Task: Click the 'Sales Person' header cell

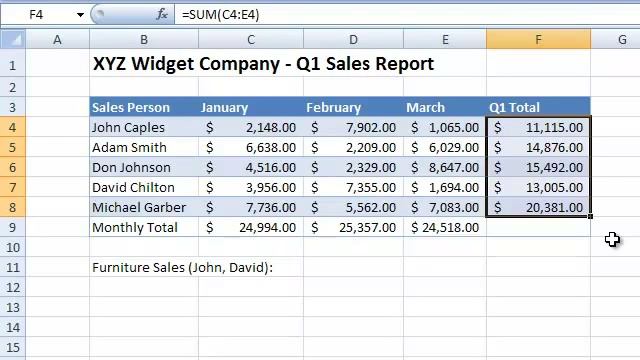Action: point(144,107)
